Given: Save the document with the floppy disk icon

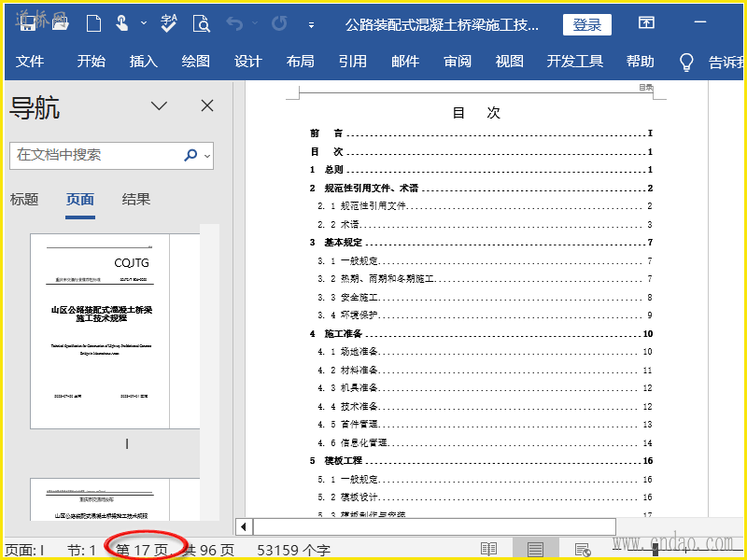Looking at the screenshot, I should 28,22.
